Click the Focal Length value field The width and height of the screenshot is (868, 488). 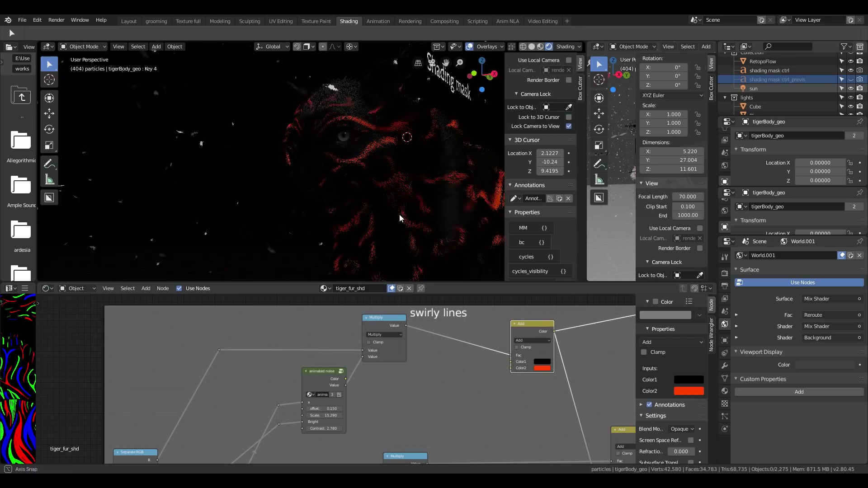688,197
